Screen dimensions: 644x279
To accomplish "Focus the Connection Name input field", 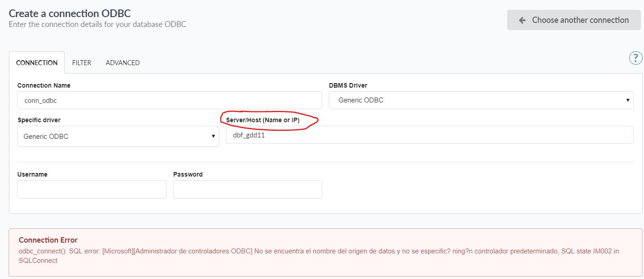I will point(170,100).
